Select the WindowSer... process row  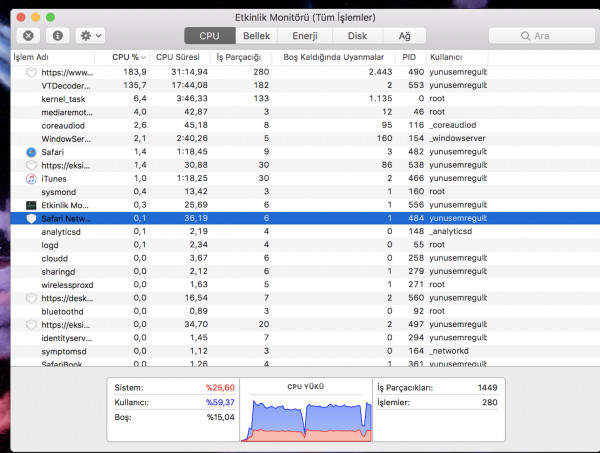click(305, 139)
